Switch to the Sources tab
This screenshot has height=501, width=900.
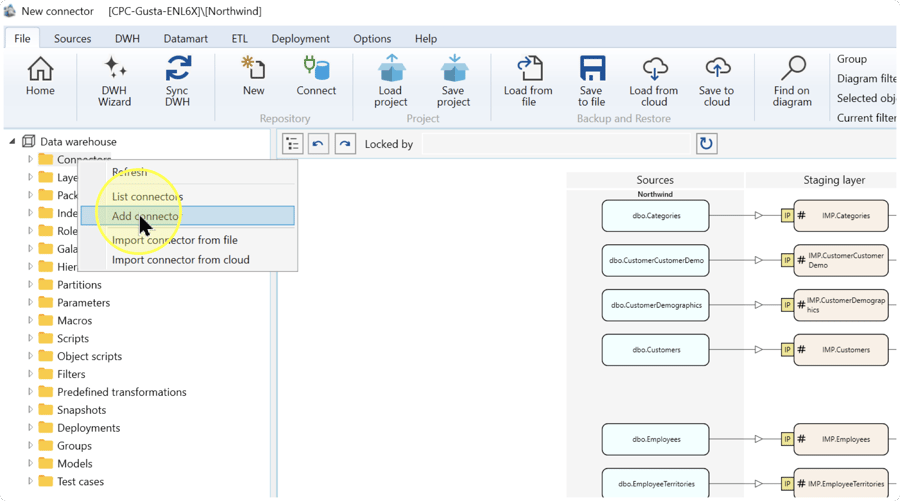[72, 38]
